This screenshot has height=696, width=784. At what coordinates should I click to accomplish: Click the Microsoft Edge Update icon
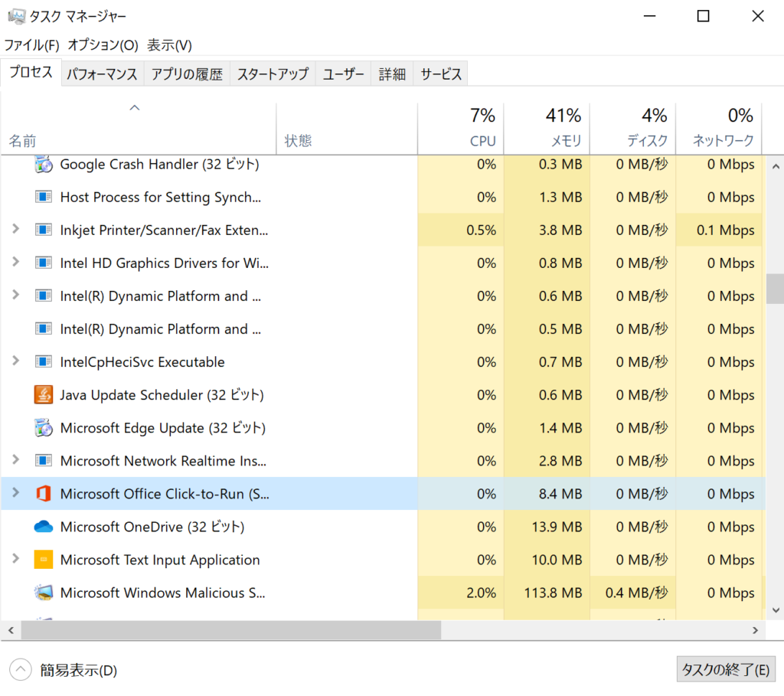coord(44,428)
